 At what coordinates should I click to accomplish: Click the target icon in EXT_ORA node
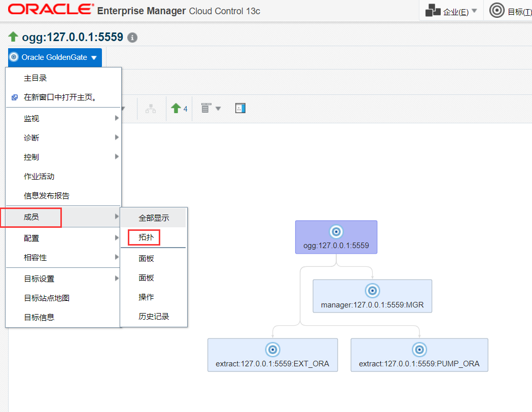[x=272, y=350]
